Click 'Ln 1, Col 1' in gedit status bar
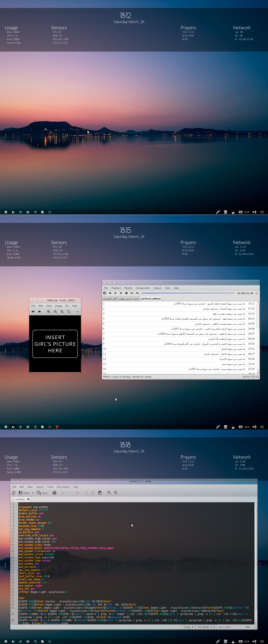Screen dimensions: 268x644 pos(225,627)
